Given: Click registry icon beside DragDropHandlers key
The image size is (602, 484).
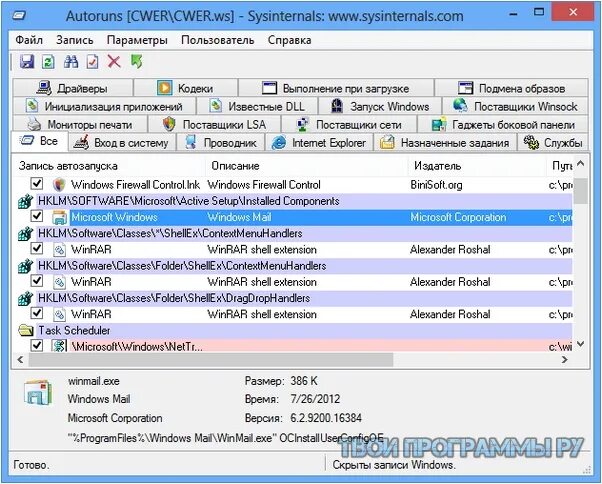Looking at the screenshot, I should 26,298.
